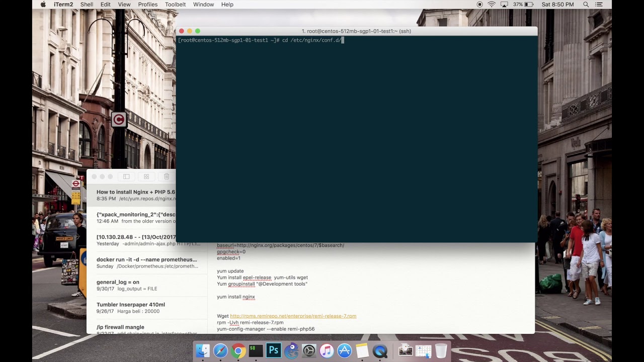Image resolution: width=644 pixels, height=362 pixels.
Task: Open App Store from the Dock
Action: [345, 350]
